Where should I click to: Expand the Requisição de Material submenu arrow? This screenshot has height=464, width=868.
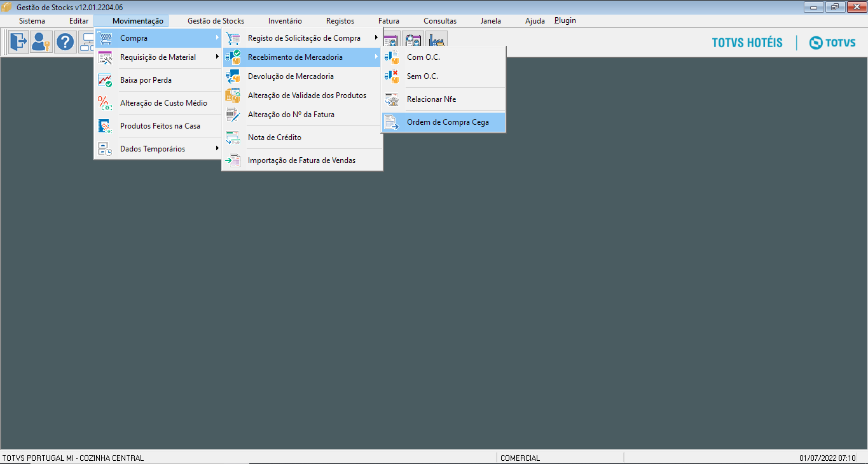click(x=217, y=57)
